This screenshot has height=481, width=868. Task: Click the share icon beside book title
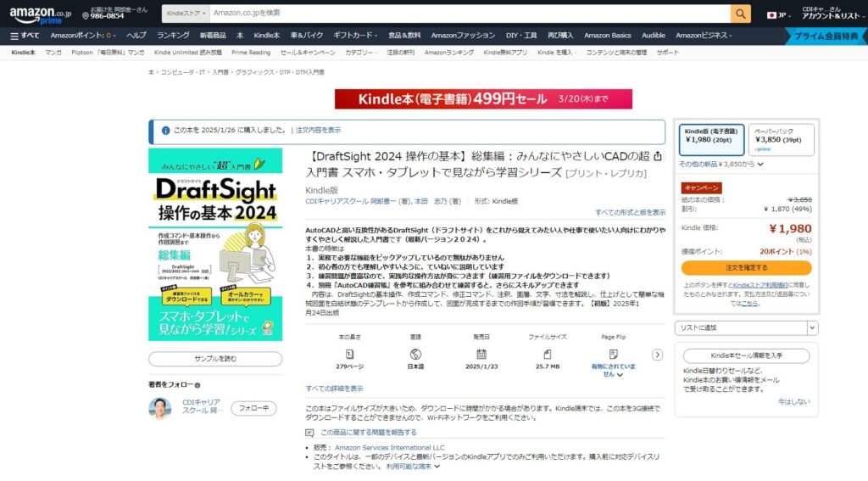click(x=658, y=157)
